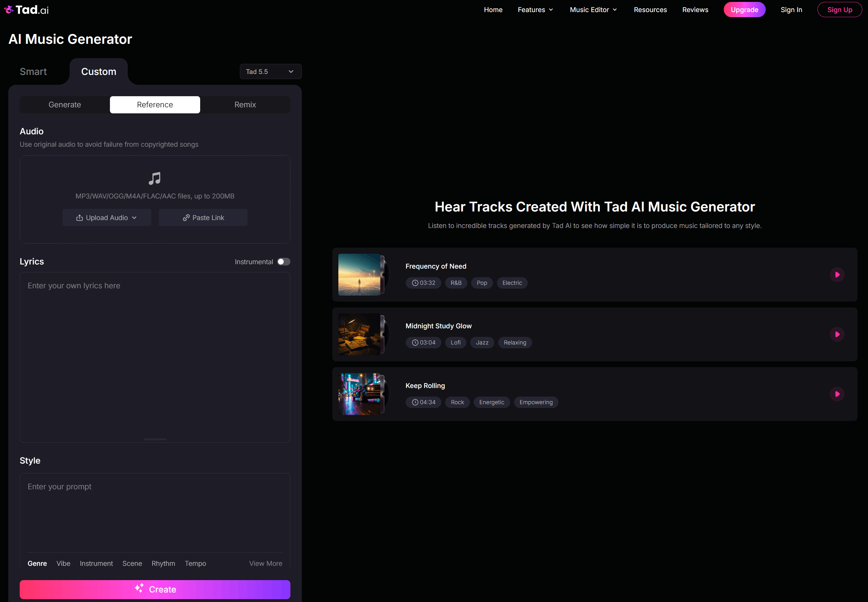This screenshot has width=868, height=602.
Task: Select the Rhythm style category
Action: pyautogui.click(x=163, y=563)
